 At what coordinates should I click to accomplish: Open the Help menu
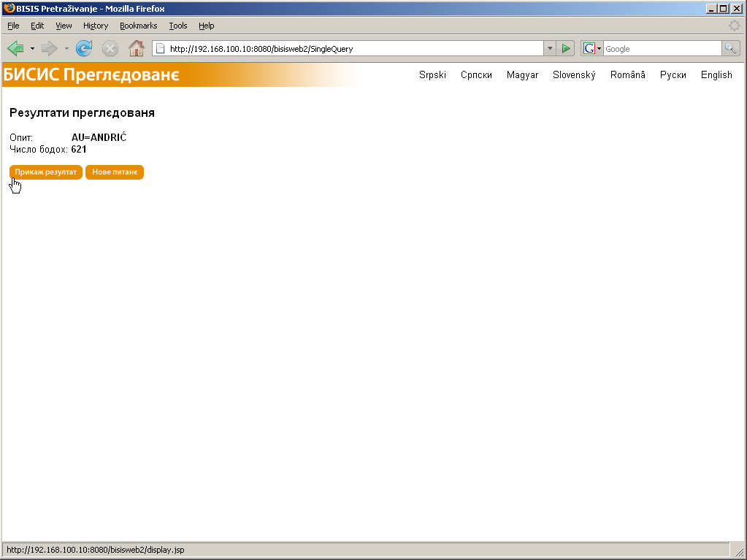point(206,26)
